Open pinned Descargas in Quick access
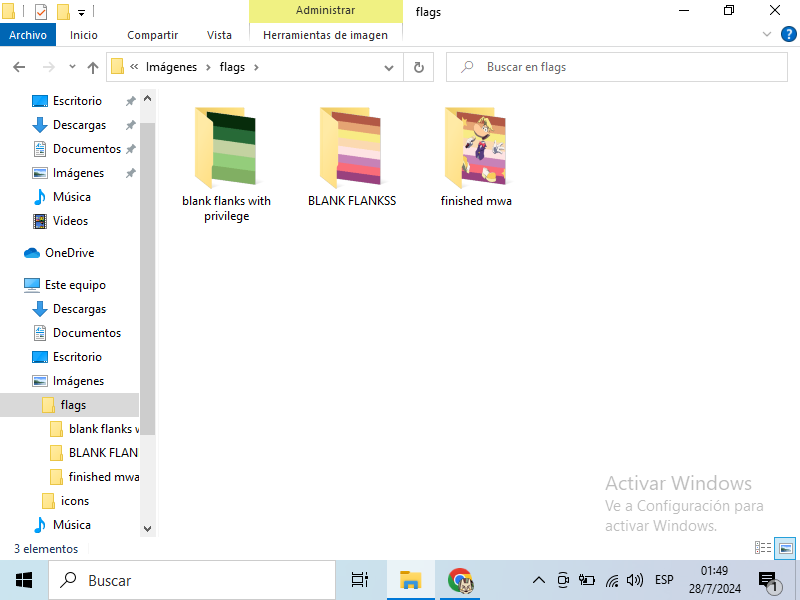The image size is (800, 600). click(x=79, y=125)
